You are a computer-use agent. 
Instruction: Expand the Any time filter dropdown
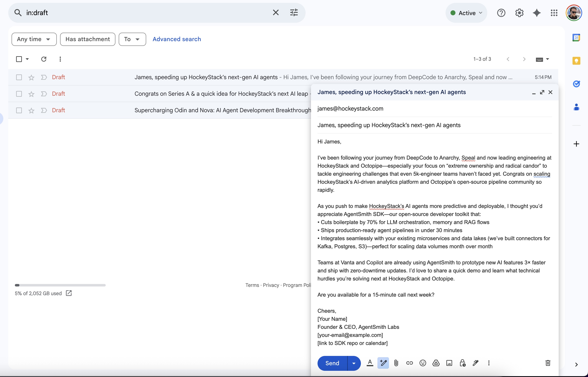(x=34, y=39)
